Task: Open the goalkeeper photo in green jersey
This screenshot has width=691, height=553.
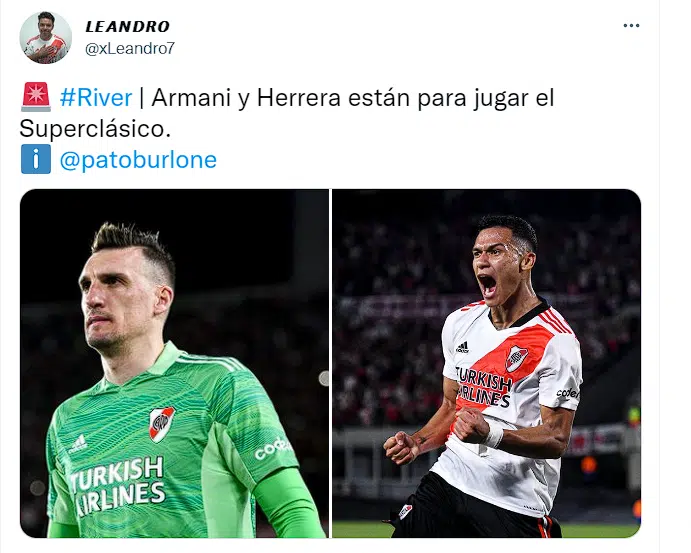Action: pos(174,363)
